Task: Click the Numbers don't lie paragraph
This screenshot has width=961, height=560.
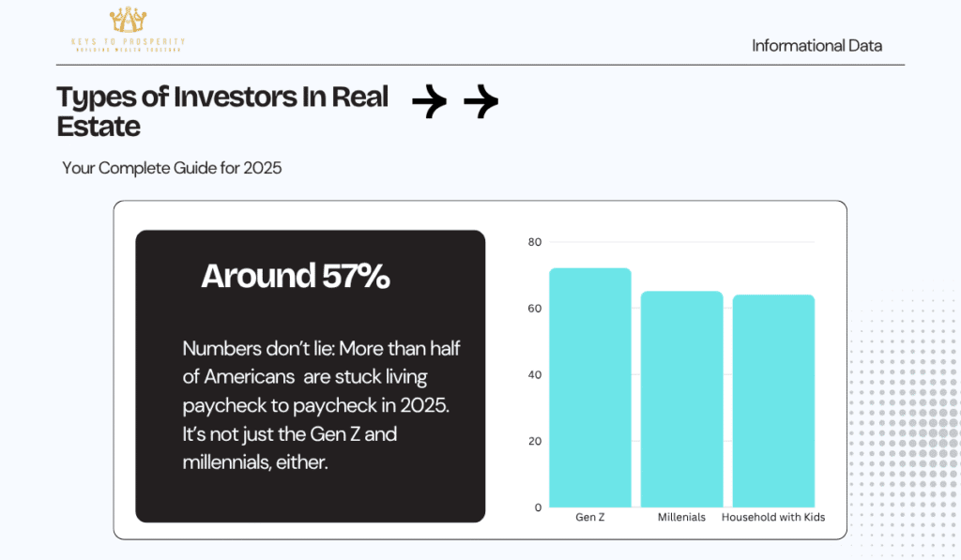Action: (x=321, y=405)
